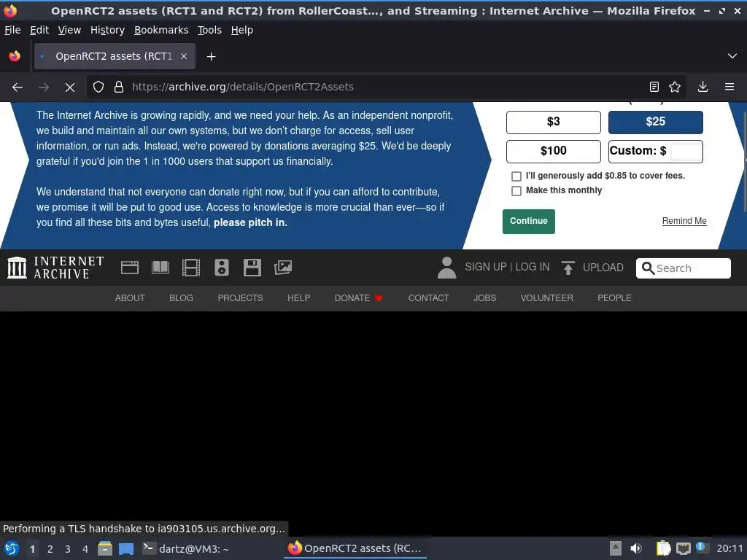Open the View menu
This screenshot has height=560, width=747.
click(69, 30)
